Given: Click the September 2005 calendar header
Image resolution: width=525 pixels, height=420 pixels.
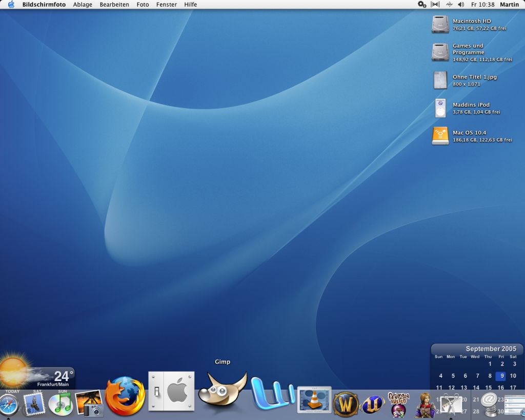Looking at the screenshot, I should (x=491, y=349).
